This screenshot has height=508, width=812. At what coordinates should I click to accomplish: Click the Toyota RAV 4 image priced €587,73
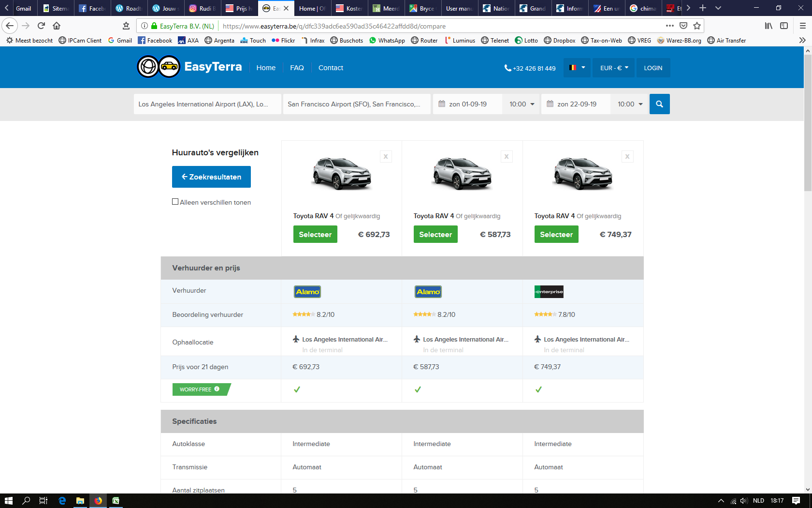[462, 174]
